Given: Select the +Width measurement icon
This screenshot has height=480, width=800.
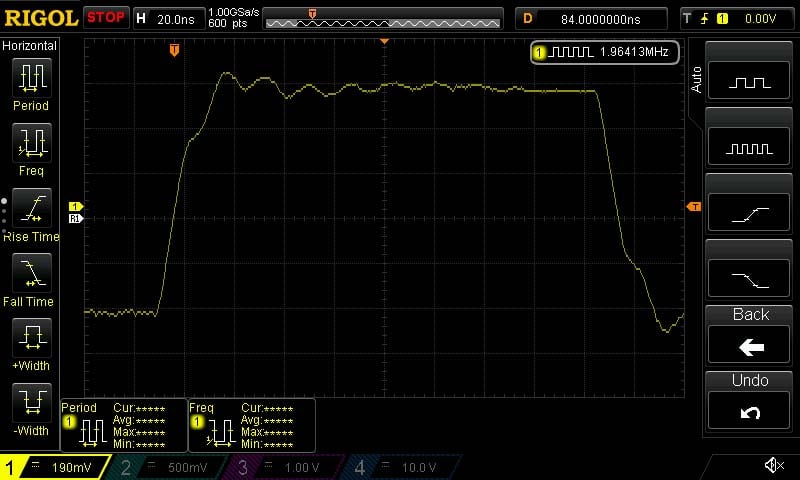Looking at the screenshot, I should coord(32,337).
